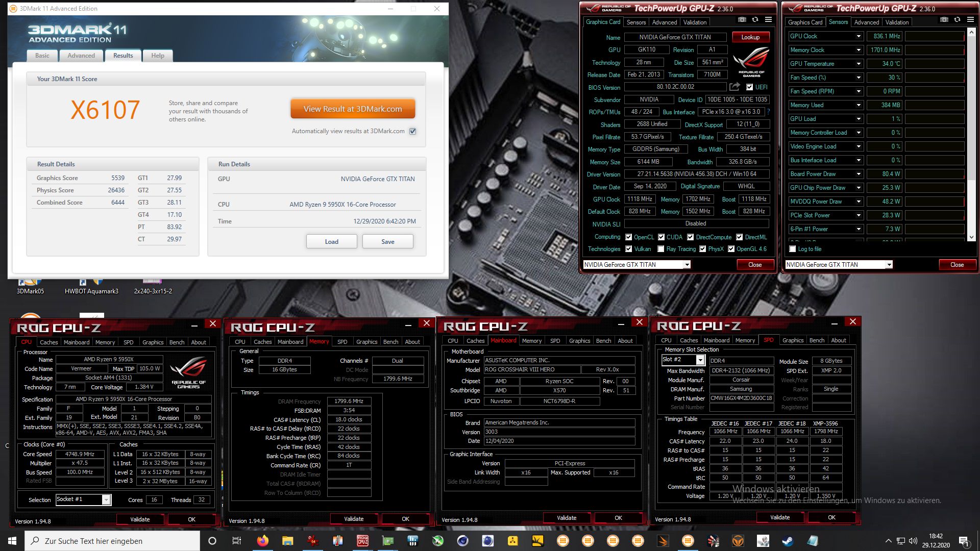Click the Cinebench sphere taskbar icon
980x551 pixels.
(462, 541)
